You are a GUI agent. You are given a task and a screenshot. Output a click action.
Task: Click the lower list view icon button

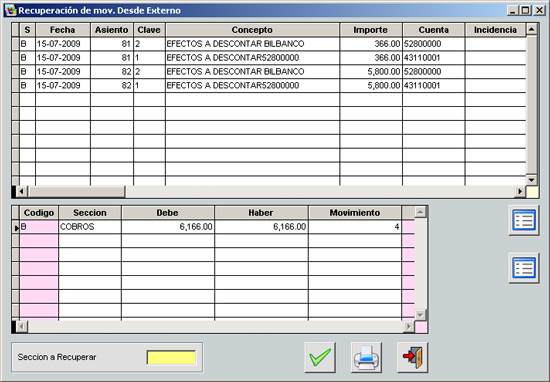tap(524, 268)
